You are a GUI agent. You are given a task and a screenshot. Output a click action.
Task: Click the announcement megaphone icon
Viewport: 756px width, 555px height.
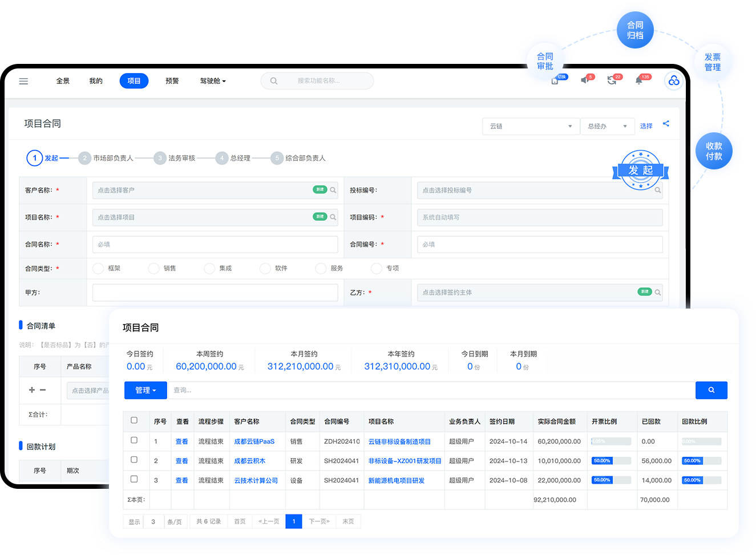[585, 80]
